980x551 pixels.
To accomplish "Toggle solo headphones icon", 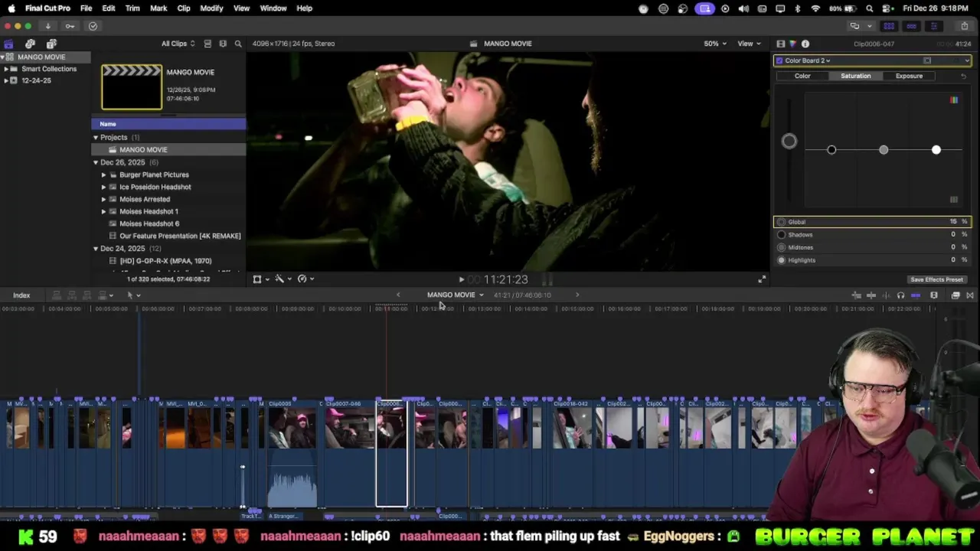I will coord(900,295).
